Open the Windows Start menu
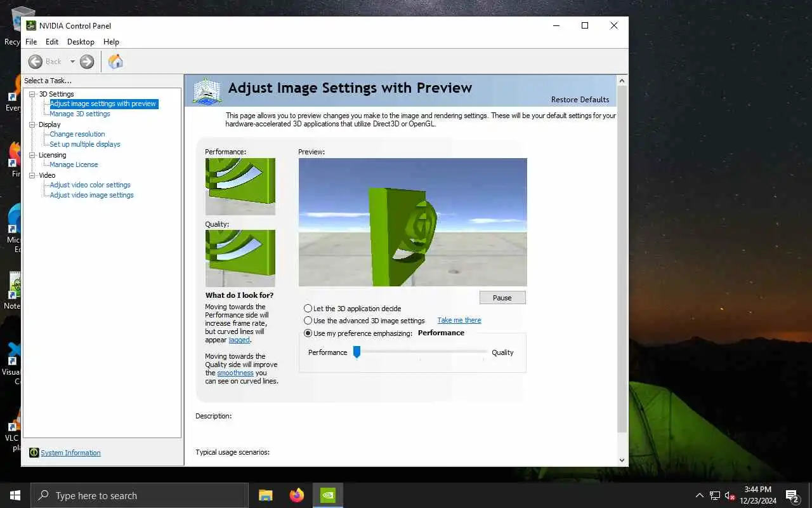 tap(15, 495)
